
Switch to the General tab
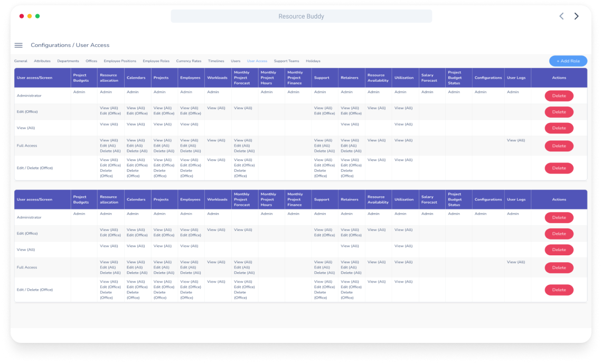coord(21,61)
